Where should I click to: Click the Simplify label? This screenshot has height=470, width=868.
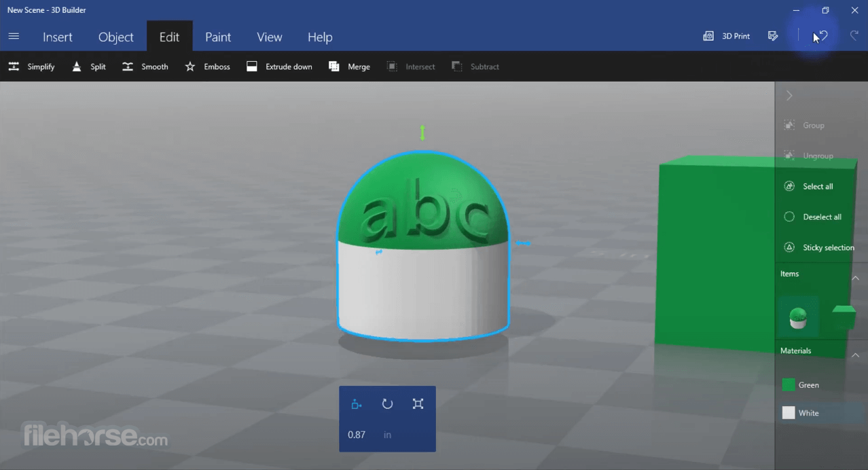[41, 67]
